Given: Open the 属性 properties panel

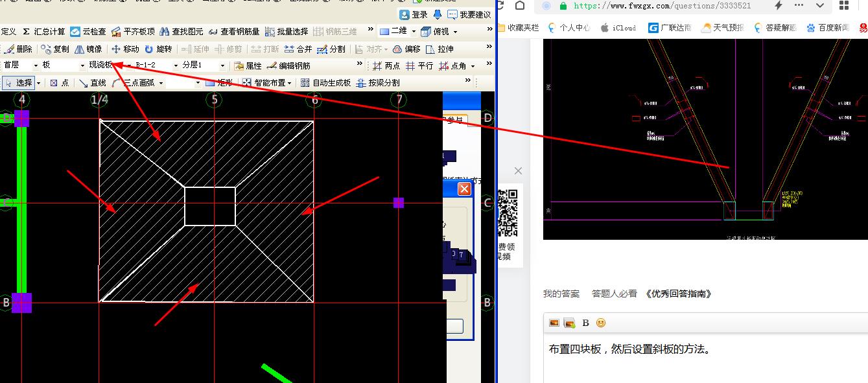Looking at the screenshot, I should [x=248, y=66].
